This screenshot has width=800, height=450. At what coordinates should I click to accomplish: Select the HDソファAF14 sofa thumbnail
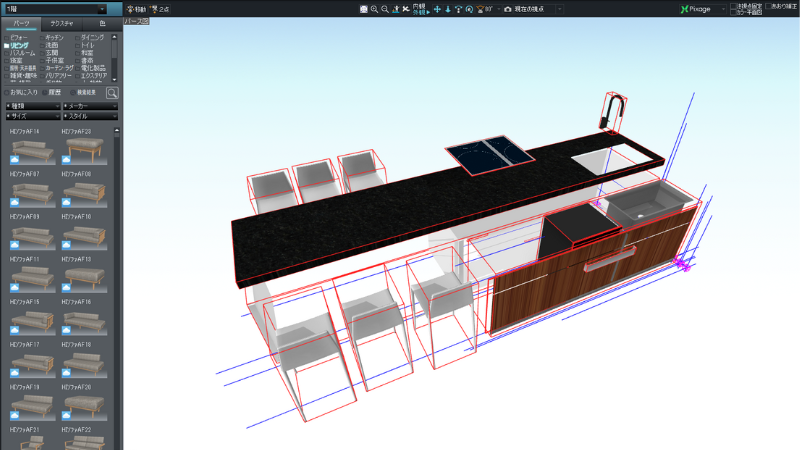[34, 148]
